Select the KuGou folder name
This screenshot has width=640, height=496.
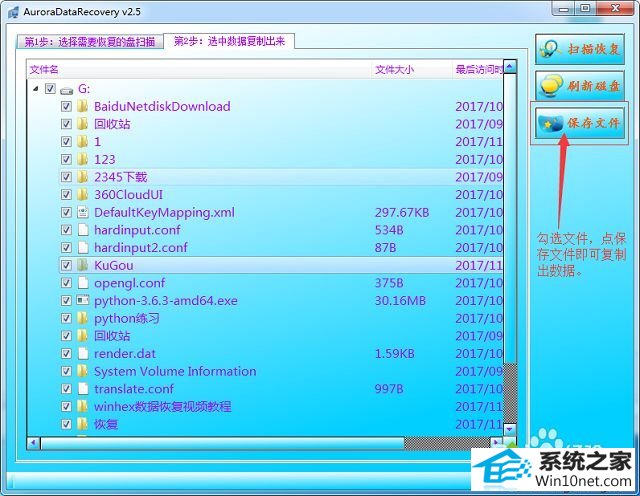pos(113,265)
